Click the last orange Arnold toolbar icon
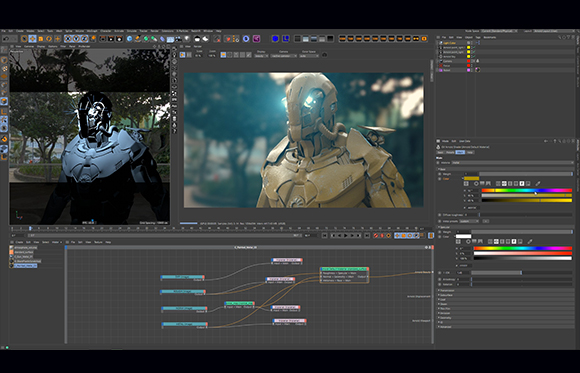The height and width of the screenshot is (373, 580). (424, 38)
